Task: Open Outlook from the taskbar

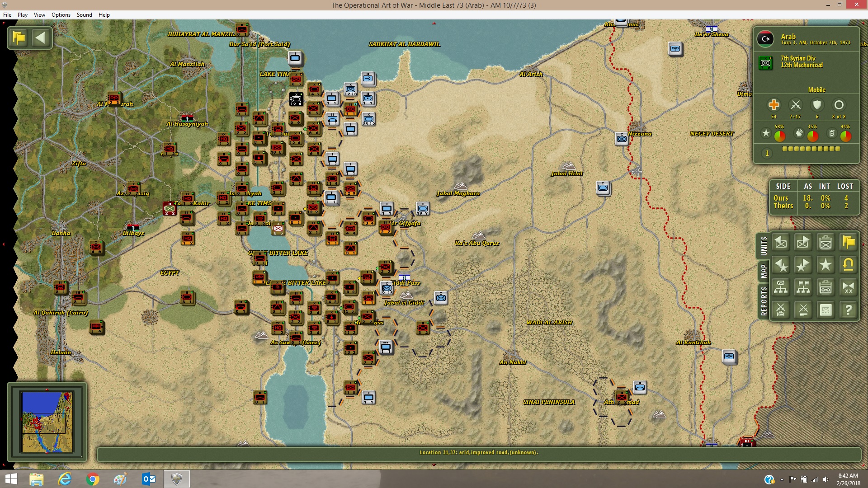Action: 148,479
